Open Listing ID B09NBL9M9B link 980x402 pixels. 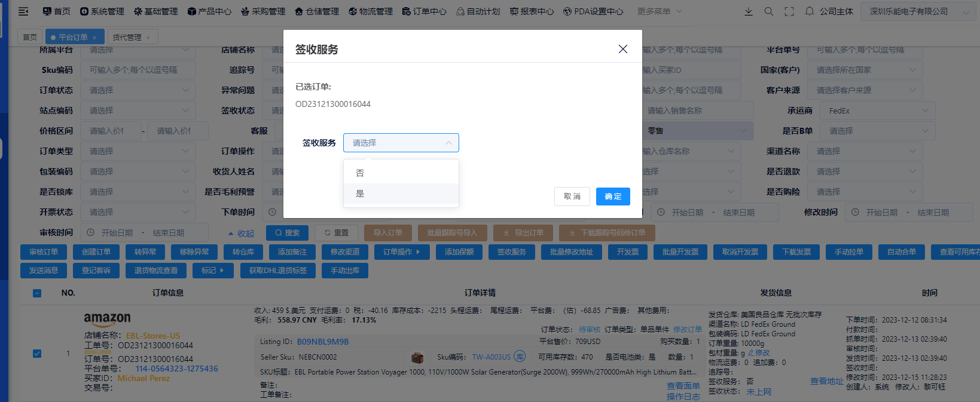pyautogui.click(x=323, y=342)
